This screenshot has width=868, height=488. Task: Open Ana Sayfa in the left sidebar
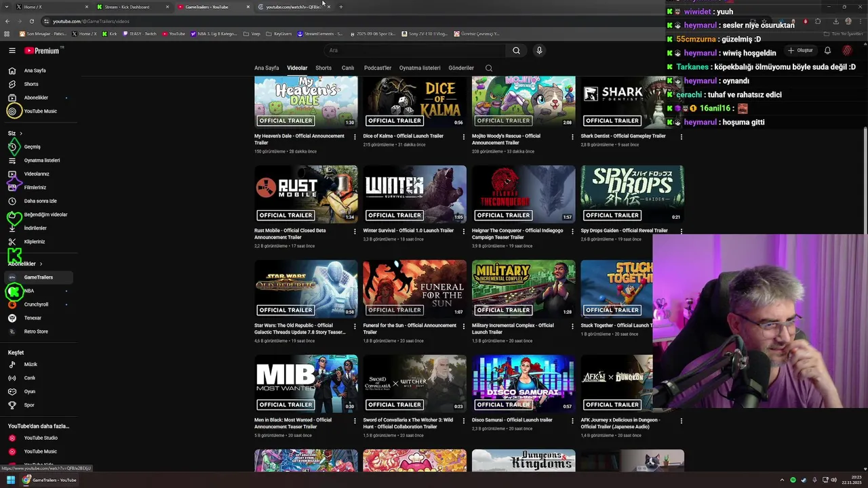pyautogui.click(x=35, y=70)
